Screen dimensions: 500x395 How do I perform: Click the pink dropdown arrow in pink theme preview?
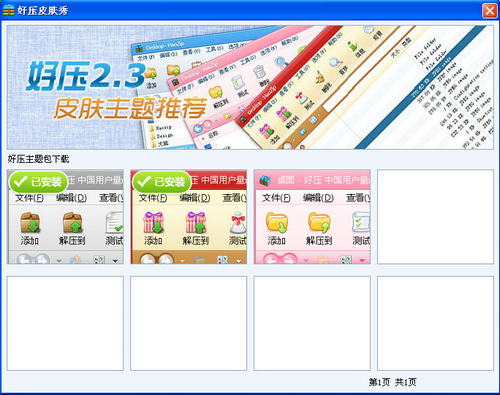[x=362, y=261]
